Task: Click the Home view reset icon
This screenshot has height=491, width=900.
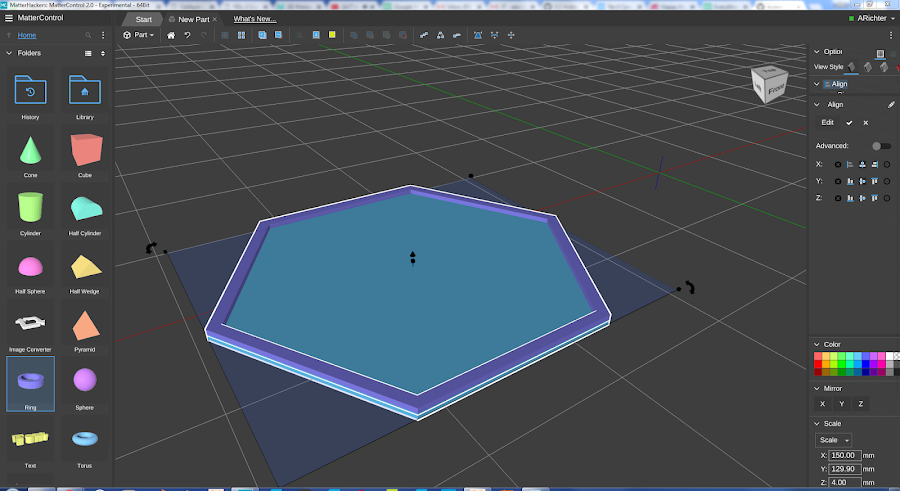Action: pos(171,35)
